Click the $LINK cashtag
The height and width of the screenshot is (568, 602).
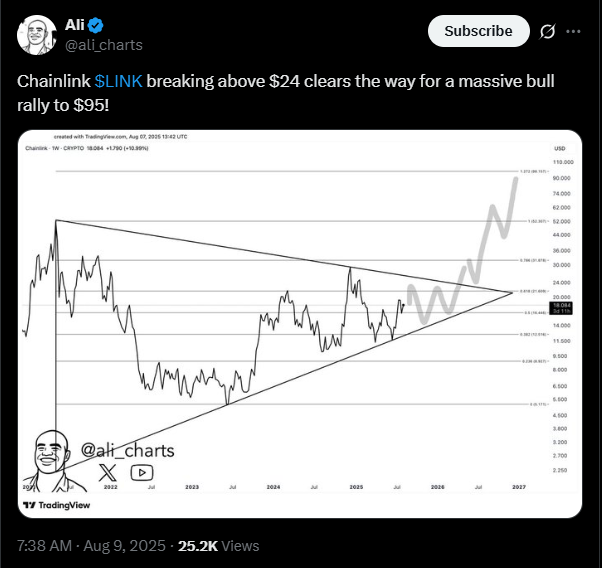tap(118, 81)
